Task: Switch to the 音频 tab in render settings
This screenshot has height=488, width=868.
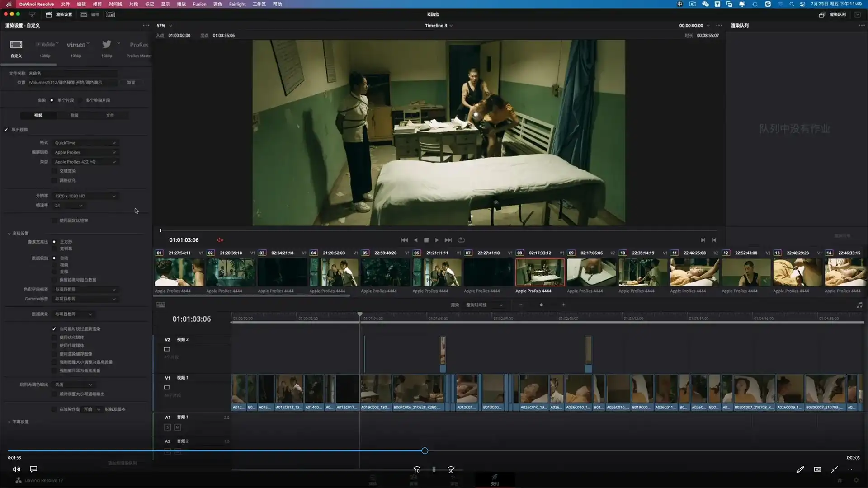Action: click(75, 115)
